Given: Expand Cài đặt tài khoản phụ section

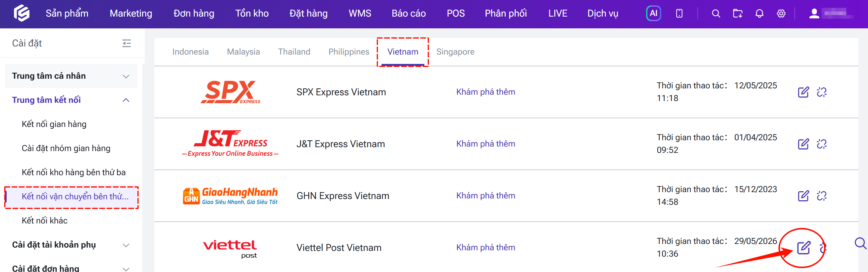Looking at the screenshot, I should 71,245.
